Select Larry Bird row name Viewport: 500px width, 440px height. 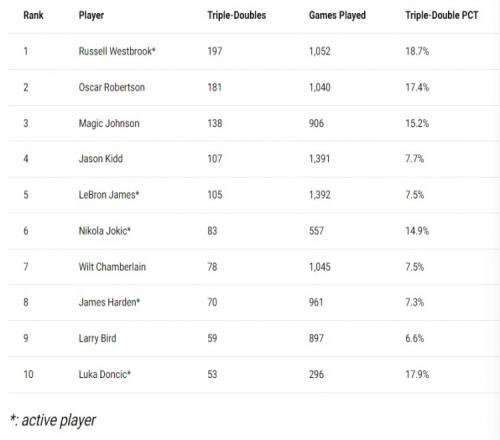click(x=97, y=338)
